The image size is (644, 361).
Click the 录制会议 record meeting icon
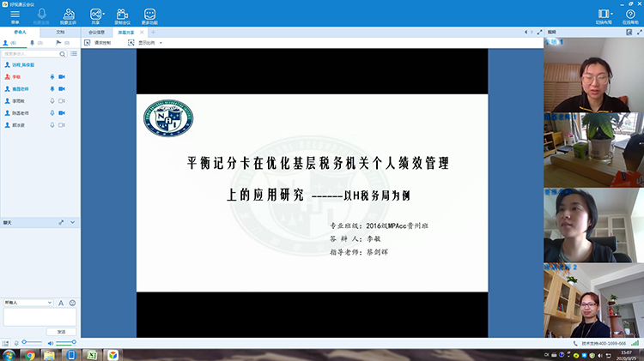tap(122, 14)
